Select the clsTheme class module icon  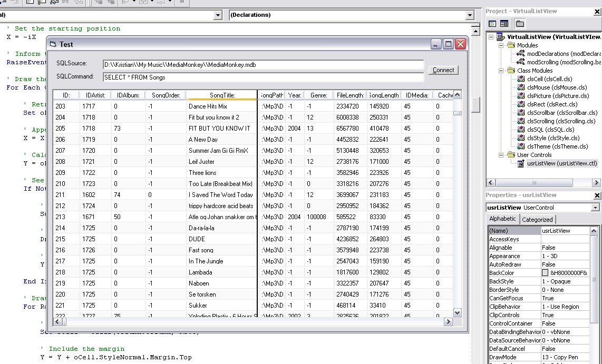point(521,146)
